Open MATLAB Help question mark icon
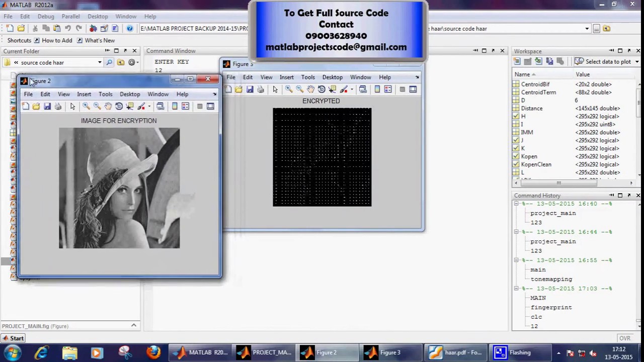This screenshot has height=362, width=644. click(x=130, y=29)
